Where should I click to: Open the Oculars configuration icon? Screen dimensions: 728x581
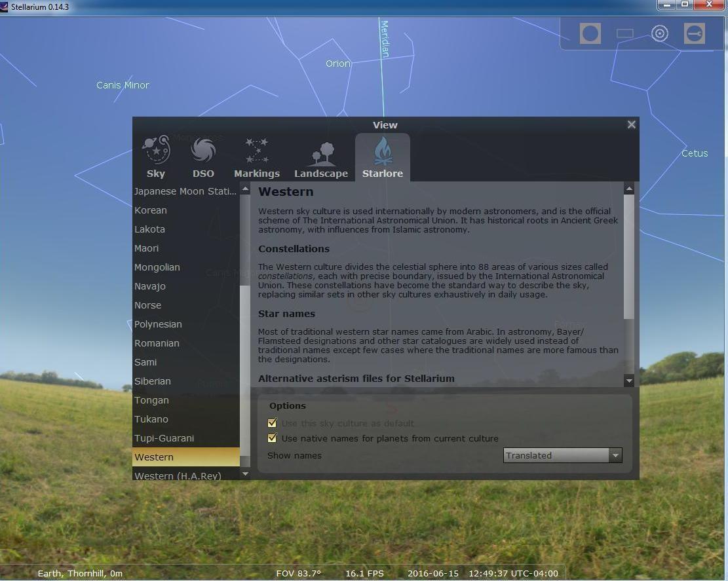[694, 33]
